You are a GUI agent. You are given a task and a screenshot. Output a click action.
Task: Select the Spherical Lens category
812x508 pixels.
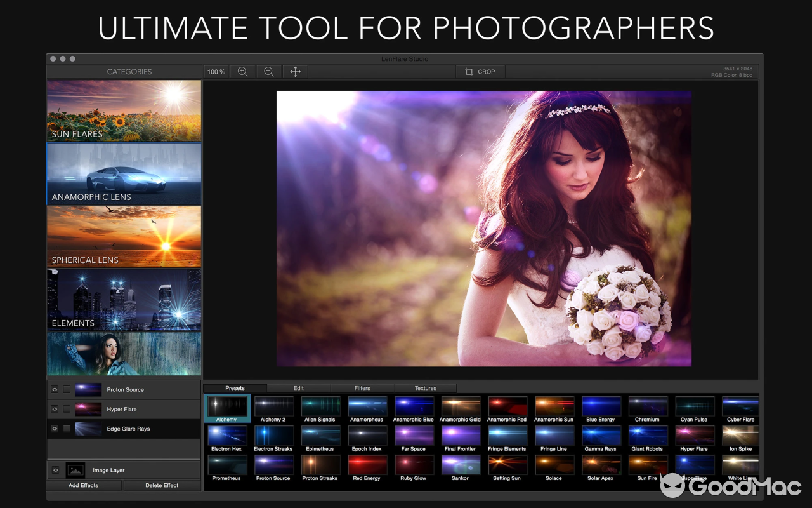pyautogui.click(x=124, y=237)
